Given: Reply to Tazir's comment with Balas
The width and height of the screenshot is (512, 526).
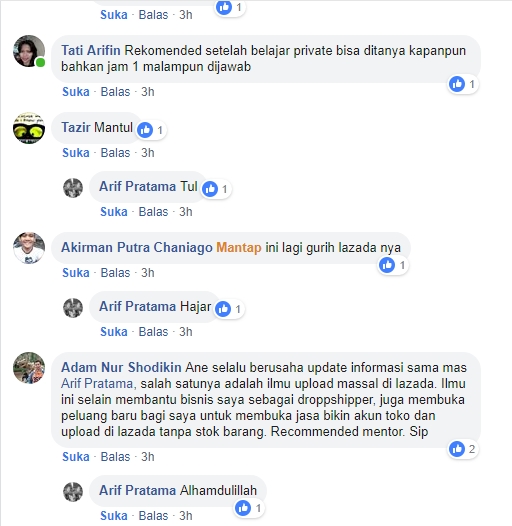Looking at the screenshot, I should (115, 153).
